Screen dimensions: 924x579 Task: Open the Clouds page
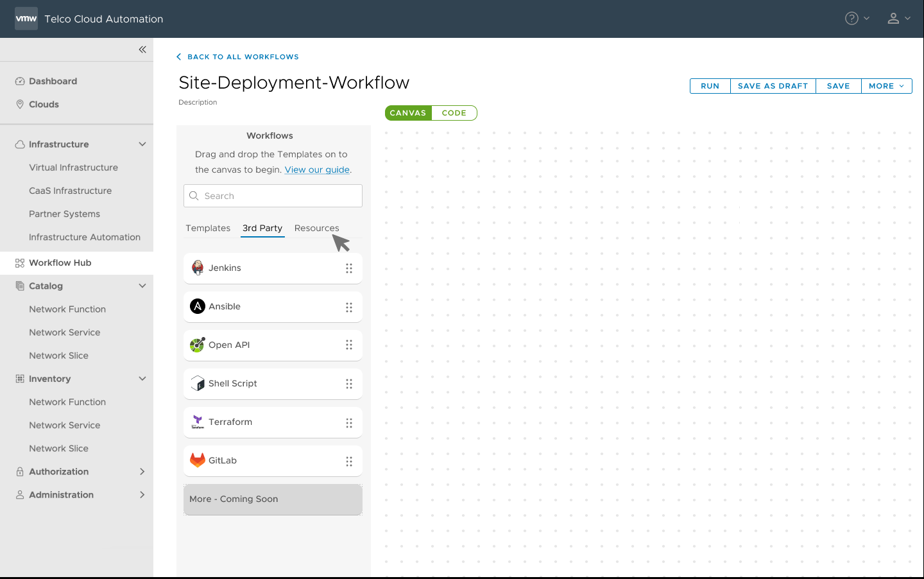click(44, 105)
